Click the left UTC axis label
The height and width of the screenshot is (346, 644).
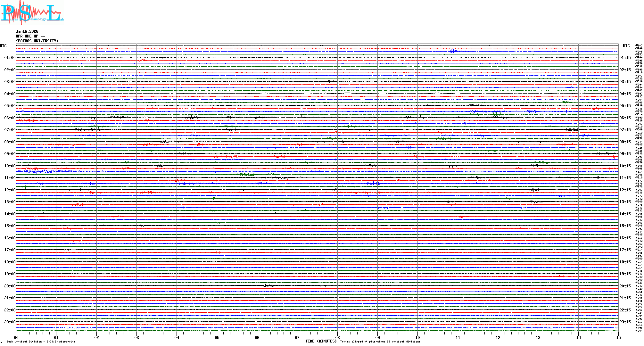[x=3, y=46]
